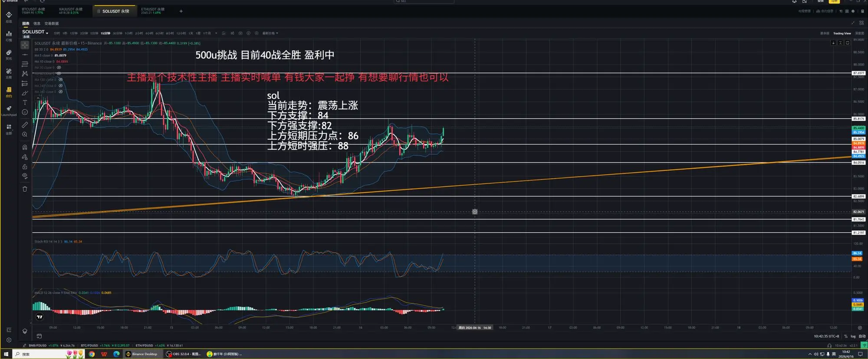
Task: Open the chart time zone settings gear
Action: click(x=860, y=328)
